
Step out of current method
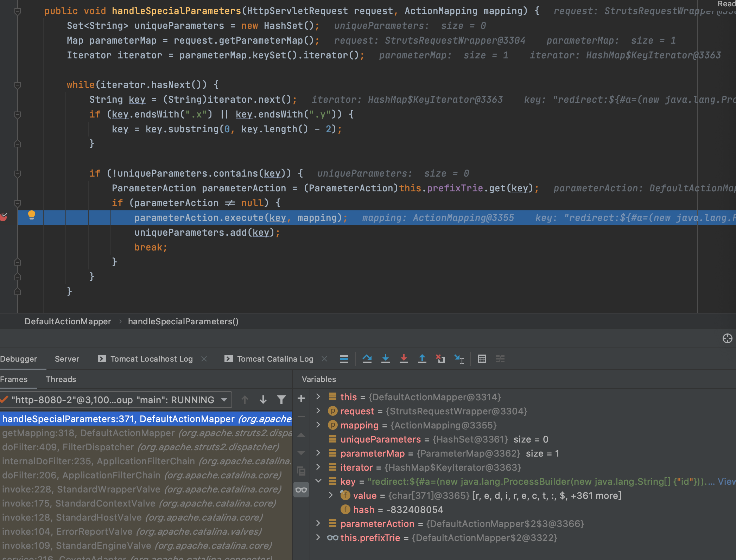point(422,359)
